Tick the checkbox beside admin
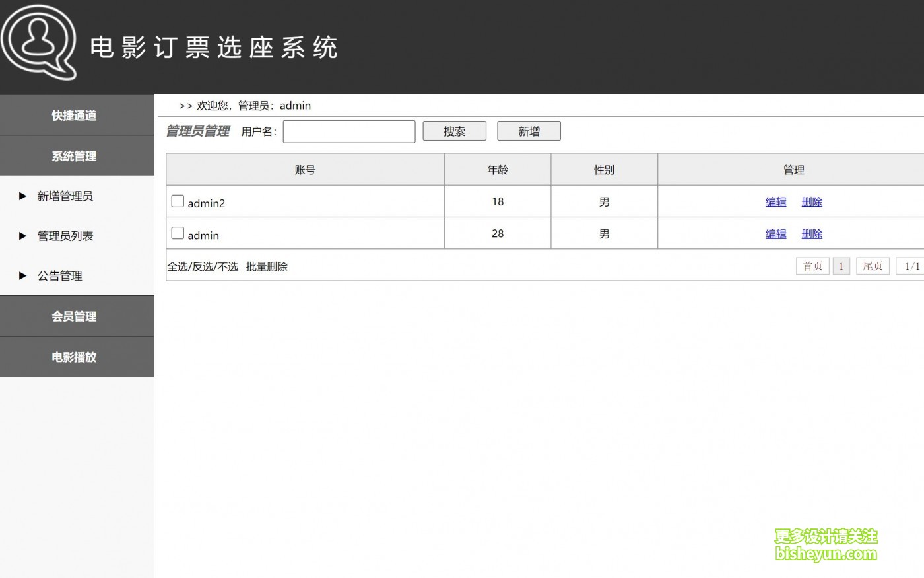The height and width of the screenshot is (578, 924). click(x=178, y=233)
